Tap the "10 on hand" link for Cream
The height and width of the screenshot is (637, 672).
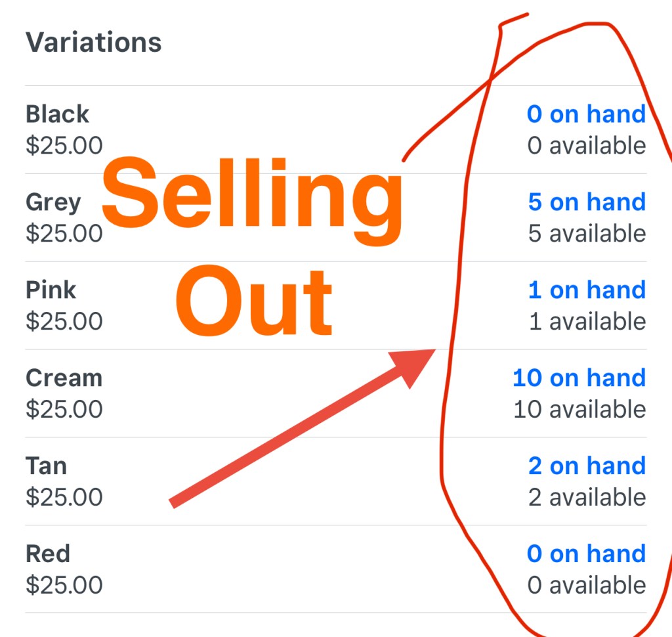pyautogui.click(x=579, y=378)
